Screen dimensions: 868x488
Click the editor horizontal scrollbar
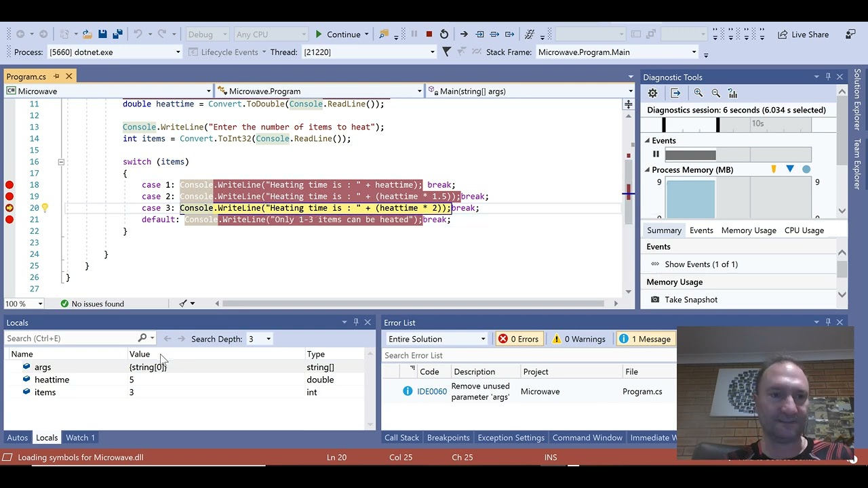coord(413,304)
